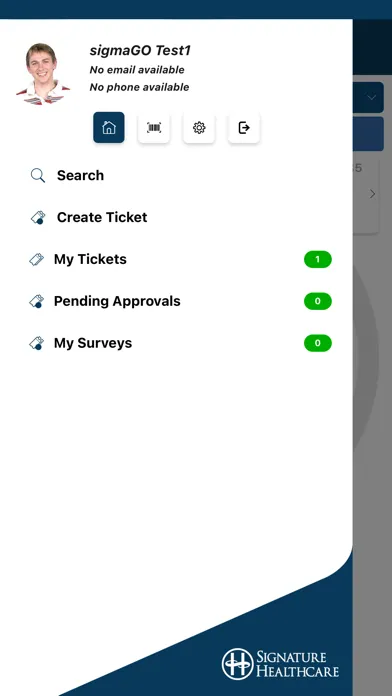Tap the right chevron on background card

tap(372, 194)
